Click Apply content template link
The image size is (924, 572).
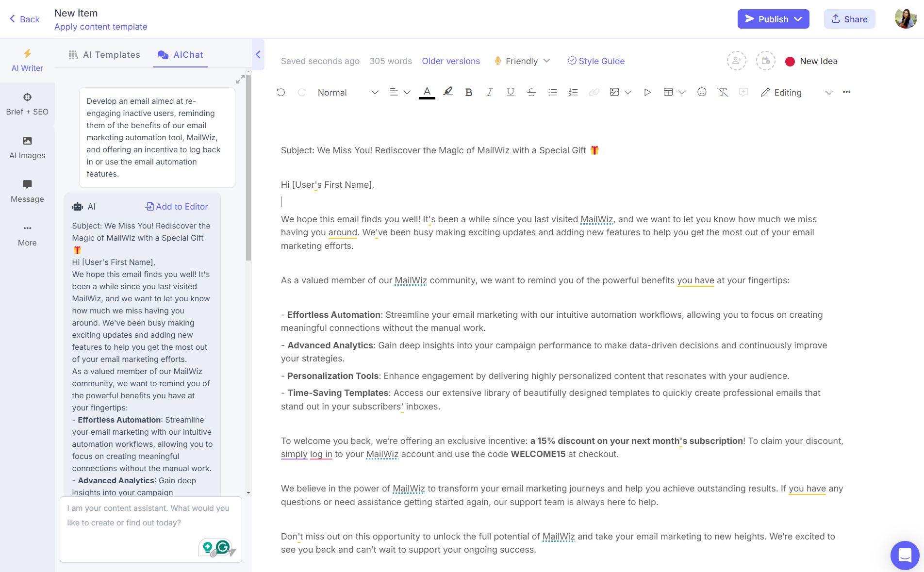100,27
